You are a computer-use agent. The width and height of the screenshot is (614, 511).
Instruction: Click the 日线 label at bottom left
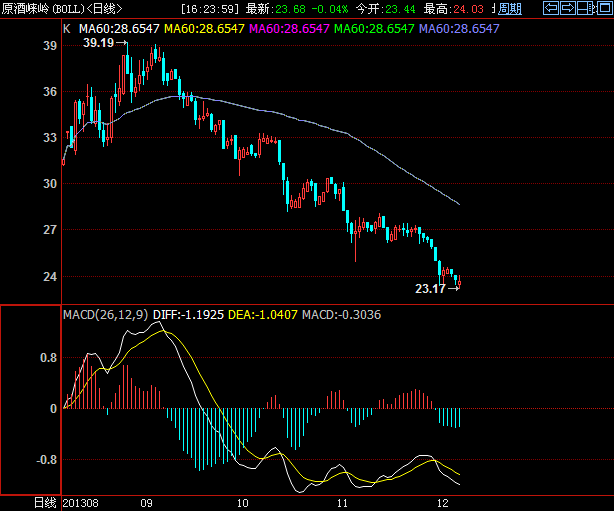point(45,503)
